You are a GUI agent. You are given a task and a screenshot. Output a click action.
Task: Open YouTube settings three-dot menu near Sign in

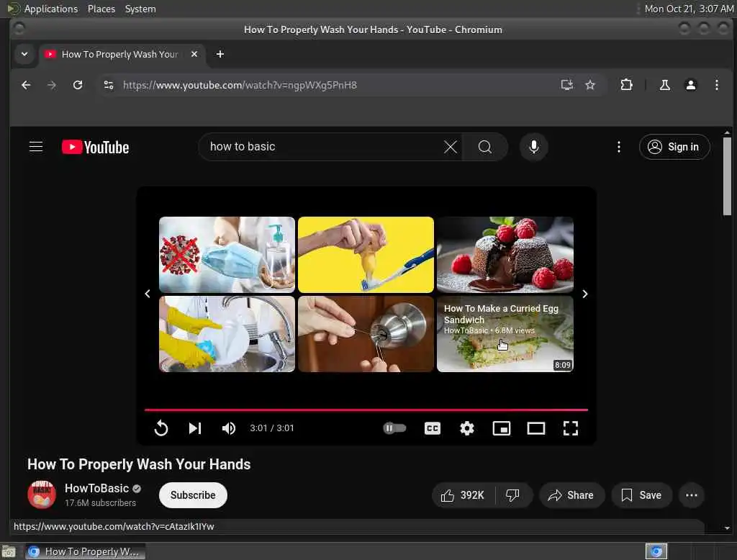[x=618, y=147]
